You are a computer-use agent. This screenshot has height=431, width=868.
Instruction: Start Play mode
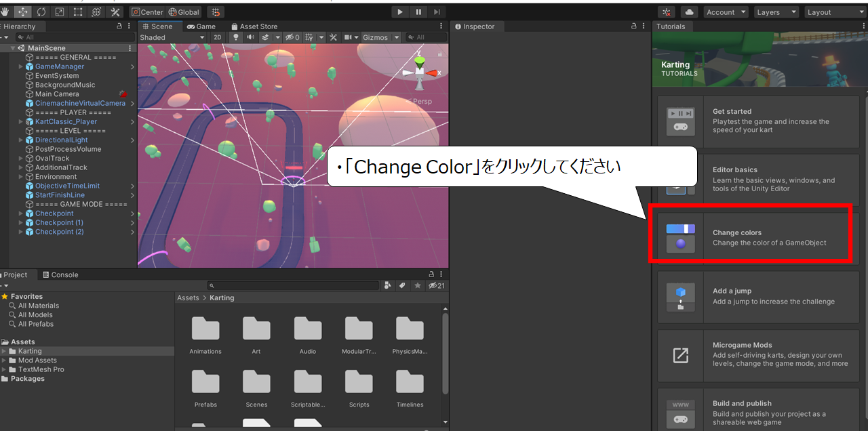tap(400, 12)
